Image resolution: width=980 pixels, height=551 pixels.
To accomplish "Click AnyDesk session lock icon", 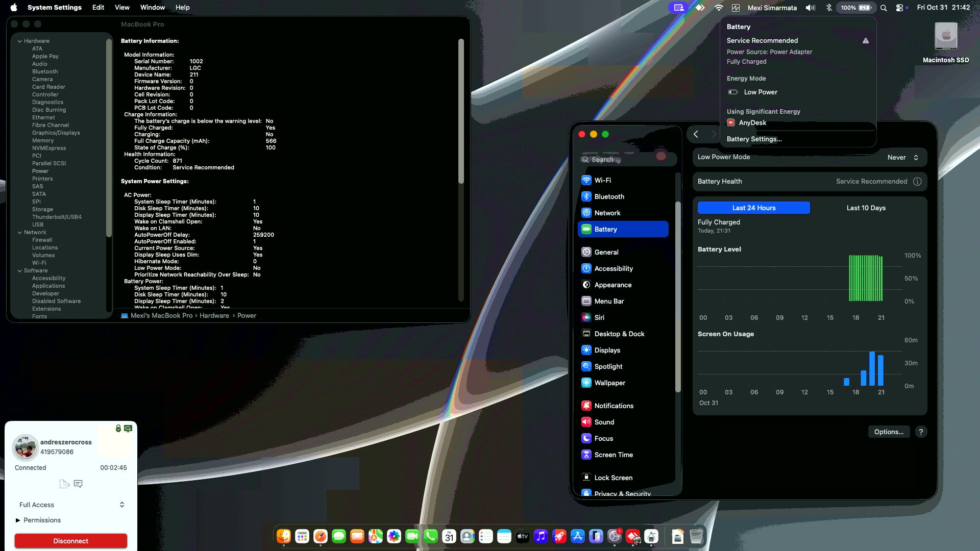I will (118, 429).
